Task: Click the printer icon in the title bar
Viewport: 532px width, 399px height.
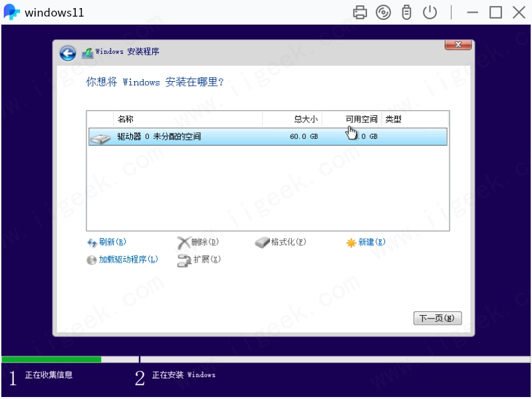Action: pos(360,12)
